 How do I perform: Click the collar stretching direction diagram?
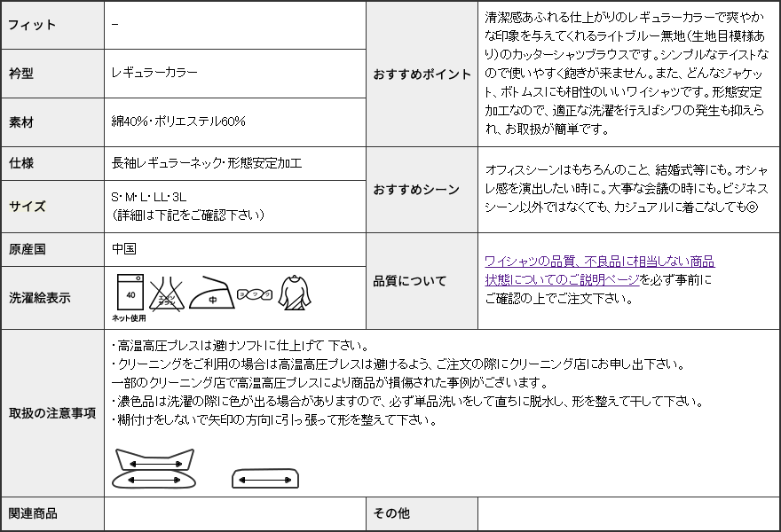pos(154,470)
